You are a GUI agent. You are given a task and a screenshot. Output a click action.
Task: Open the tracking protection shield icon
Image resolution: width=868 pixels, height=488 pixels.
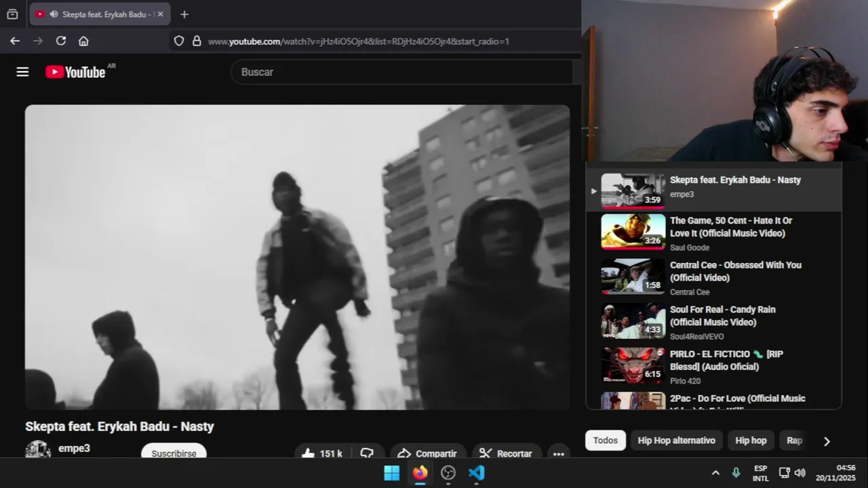click(179, 41)
